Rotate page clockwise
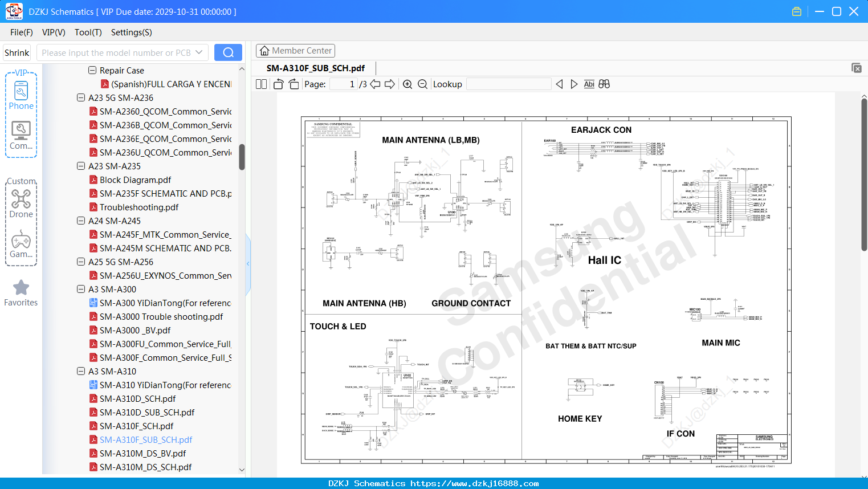868x489 pixels. (x=294, y=84)
